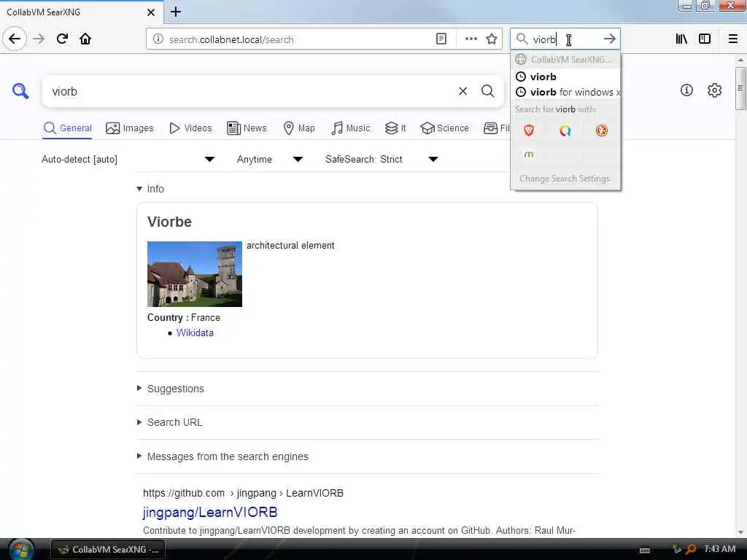Bookmark this page with the star icon
This screenshot has height=560, width=747.
492,39
